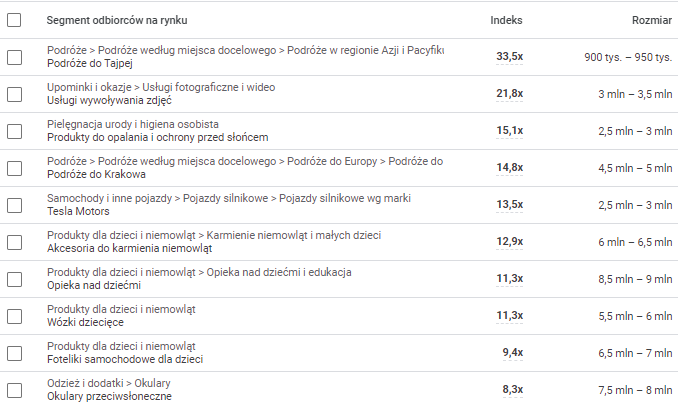The width and height of the screenshot is (678, 406).
Task: Sort by the Indeks column header
Action: (x=506, y=20)
